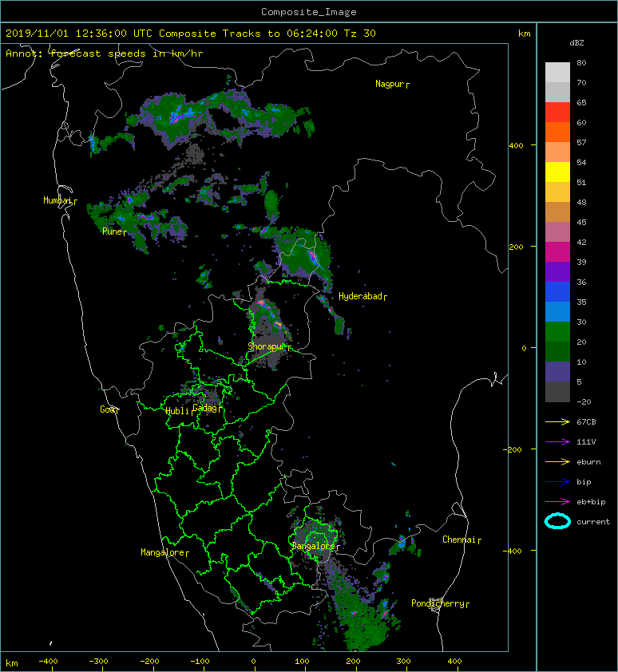Click the 67CB yellow arrow legend icon

557,421
